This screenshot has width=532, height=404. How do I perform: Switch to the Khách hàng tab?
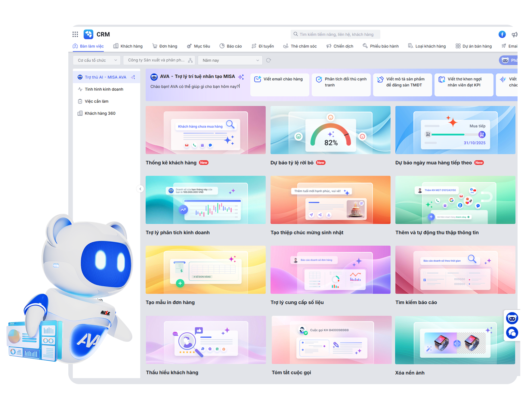tap(128, 46)
